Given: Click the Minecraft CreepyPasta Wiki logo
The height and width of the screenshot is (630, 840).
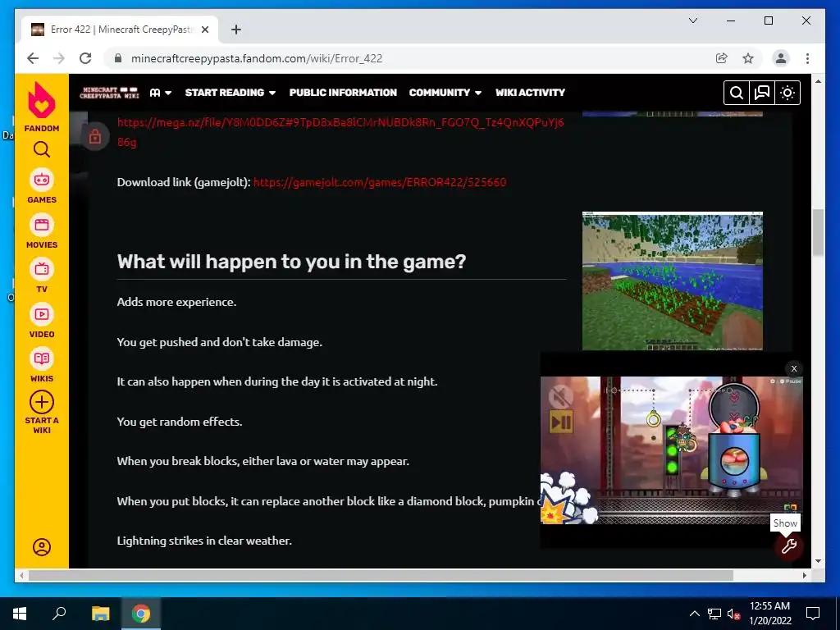Looking at the screenshot, I should pyautogui.click(x=109, y=93).
